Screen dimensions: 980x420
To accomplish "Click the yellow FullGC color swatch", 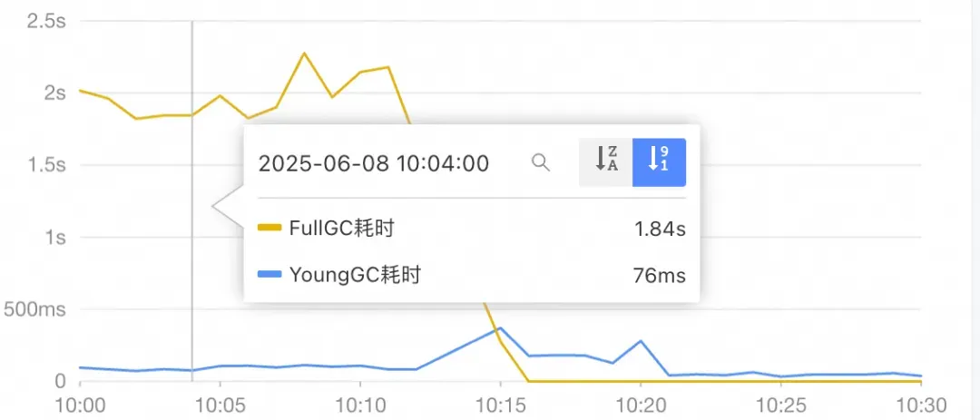I will (269, 229).
